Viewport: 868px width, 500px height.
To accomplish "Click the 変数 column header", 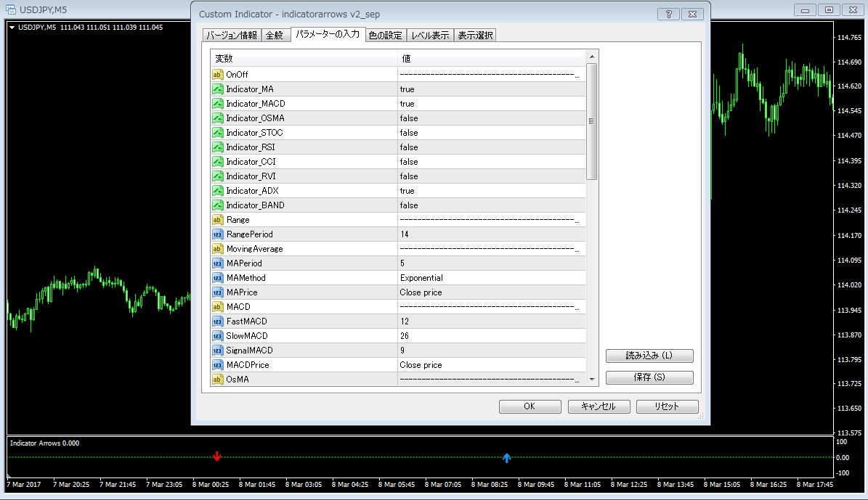I will [304, 59].
